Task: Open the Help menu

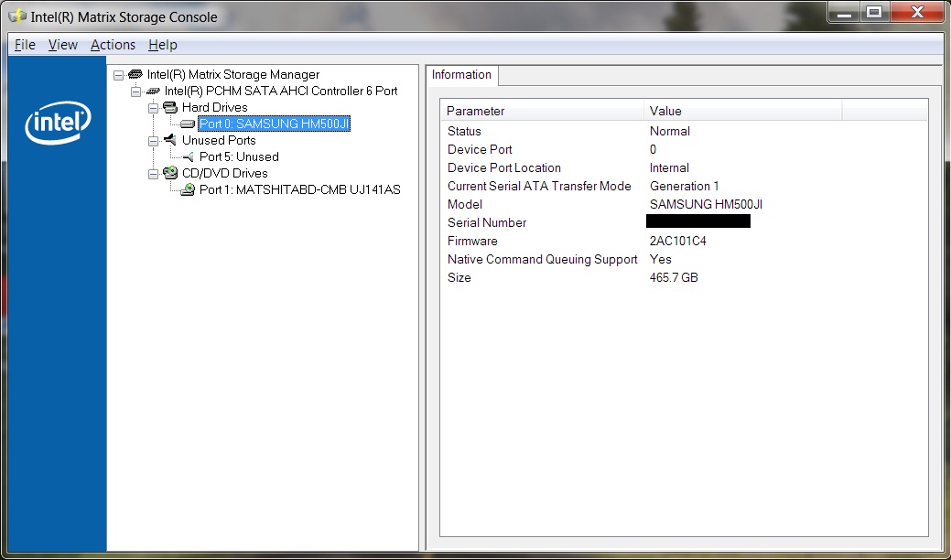Action: [163, 45]
